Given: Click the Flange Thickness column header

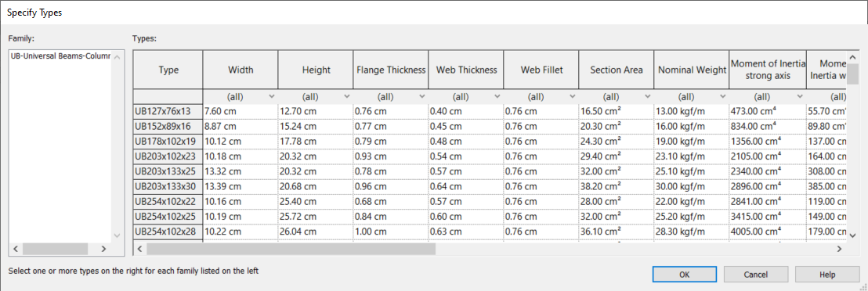Looking at the screenshot, I should tap(391, 70).
